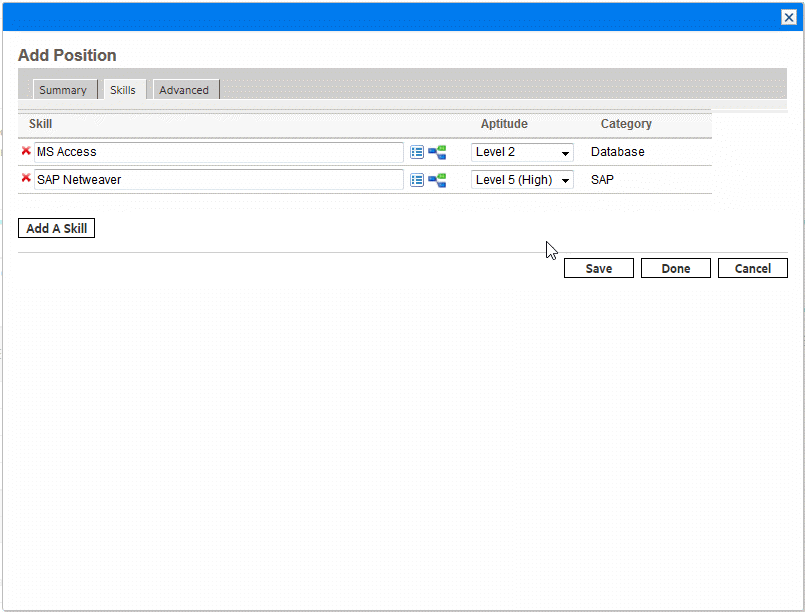Image resolution: width=805 pixels, height=612 pixels.
Task: Click the Aptitude column header
Action: [504, 124]
